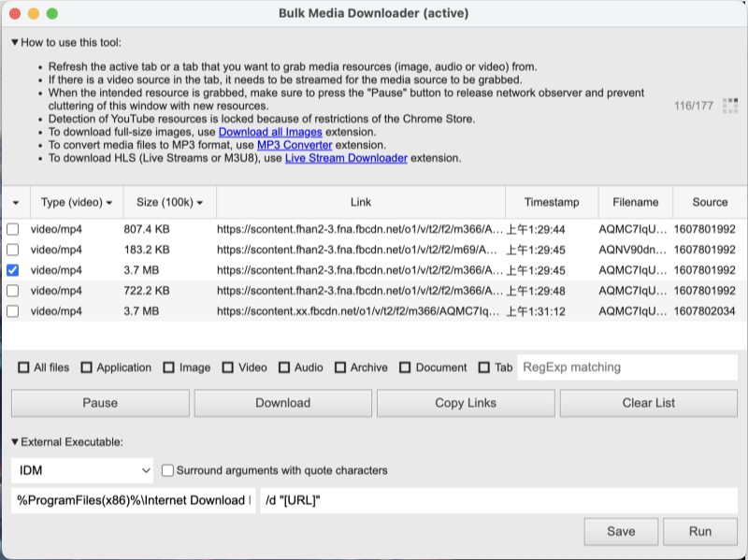Open the MP3 Converter link
This screenshot has height=560, width=748.
295,145
